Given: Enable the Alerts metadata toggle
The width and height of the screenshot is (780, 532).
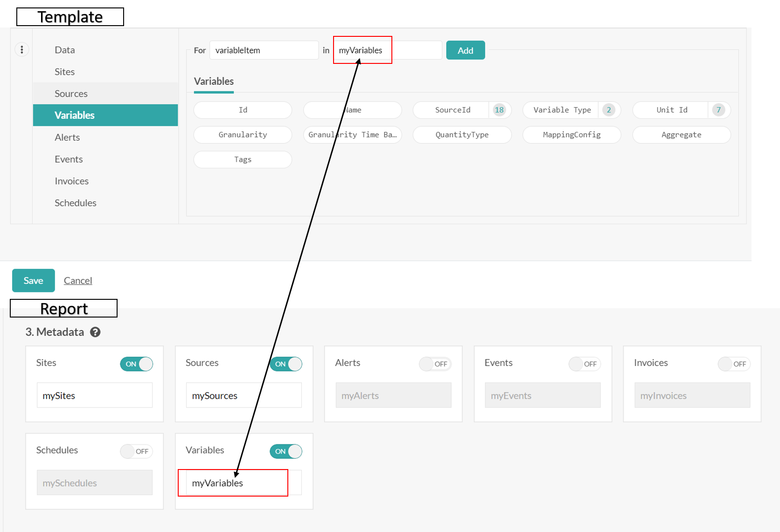Looking at the screenshot, I should [435, 364].
